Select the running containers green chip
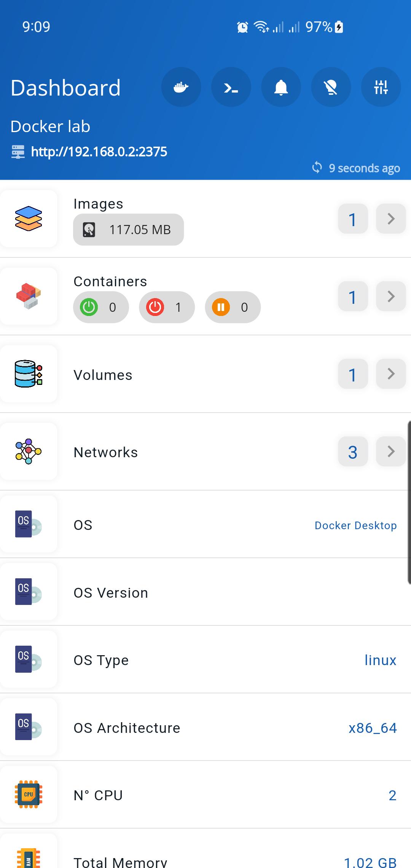The height and width of the screenshot is (868, 411). pos(101,307)
